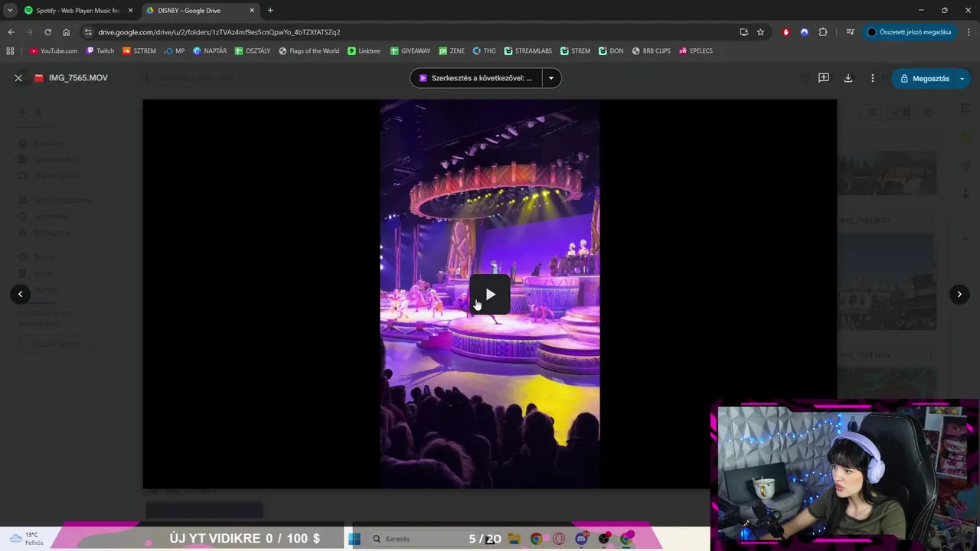
Task: Click the Összetett jelszó megadása profile button
Action: 909,32
